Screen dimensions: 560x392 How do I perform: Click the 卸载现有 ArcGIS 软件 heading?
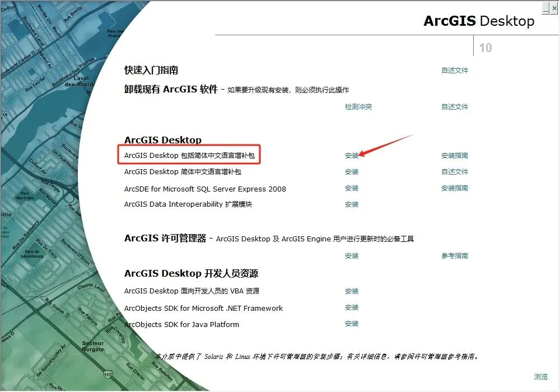tap(171, 89)
